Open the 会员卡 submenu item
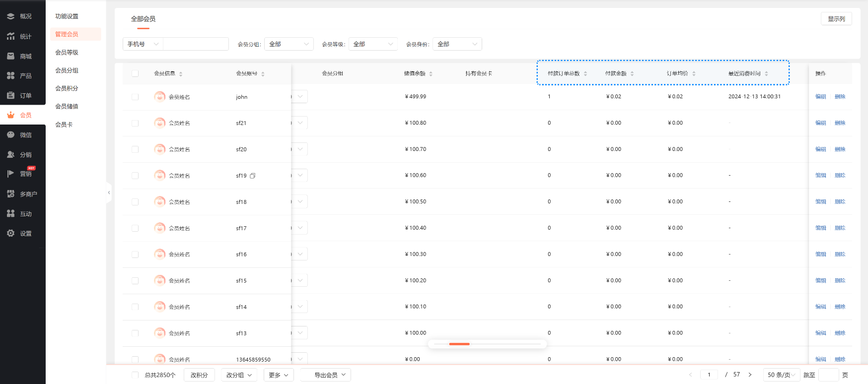The image size is (868, 384). coord(64,125)
